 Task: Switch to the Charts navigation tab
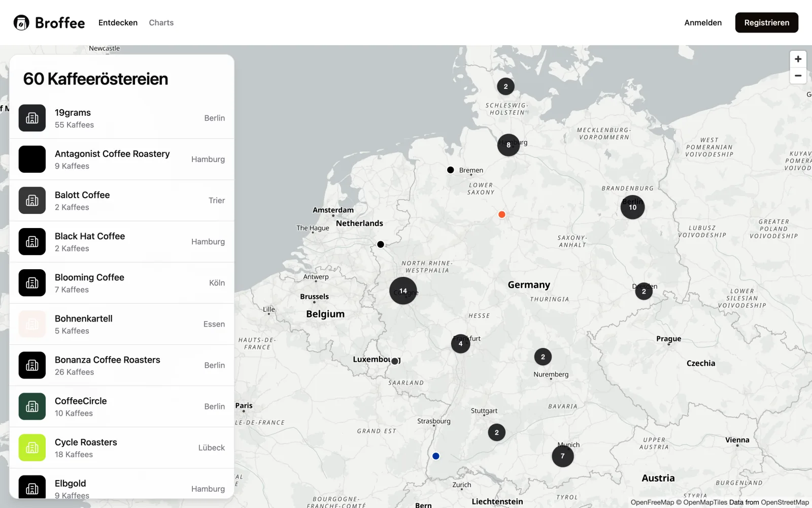pyautogui.click(x=161, y=22)
